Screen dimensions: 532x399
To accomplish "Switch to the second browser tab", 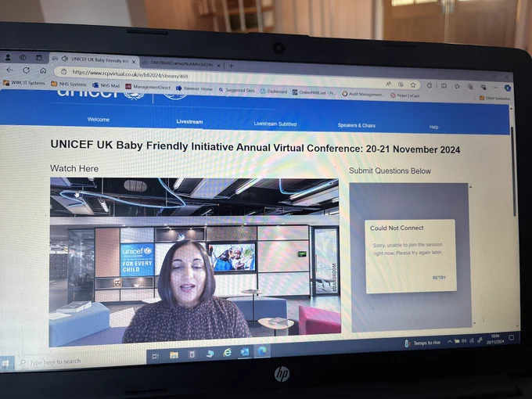I will click(182, 63).
